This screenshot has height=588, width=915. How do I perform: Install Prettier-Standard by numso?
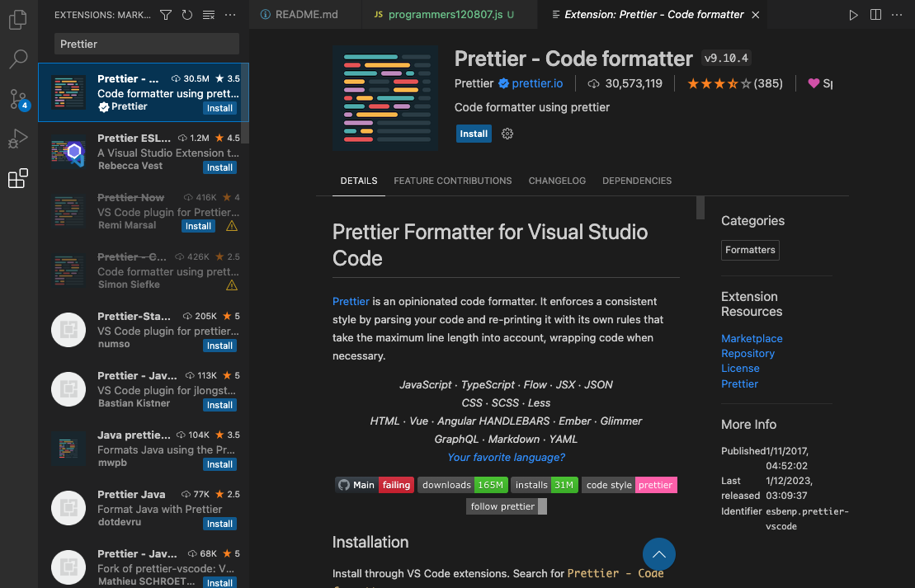pos(219,346)
